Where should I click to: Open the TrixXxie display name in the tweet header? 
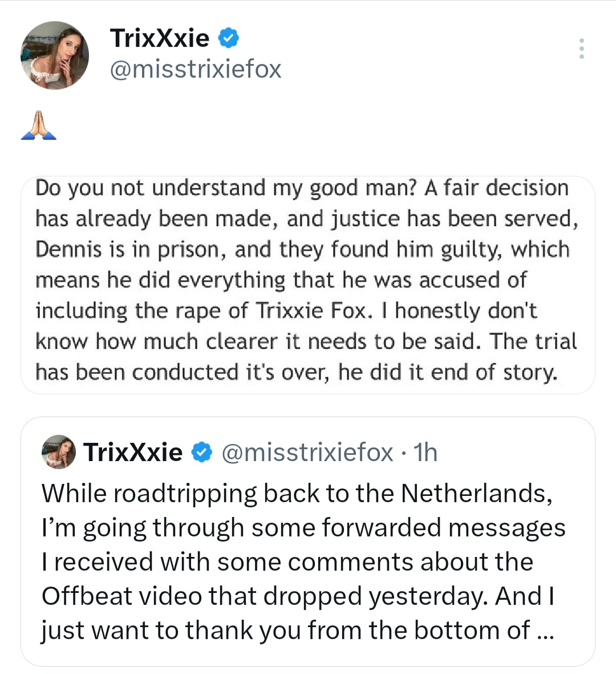(x=160, y=38)
